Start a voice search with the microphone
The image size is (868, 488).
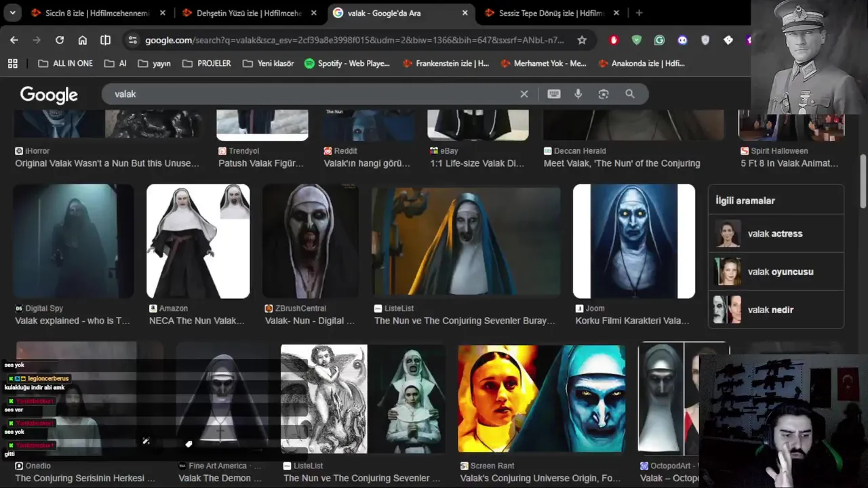coord(578,94)
